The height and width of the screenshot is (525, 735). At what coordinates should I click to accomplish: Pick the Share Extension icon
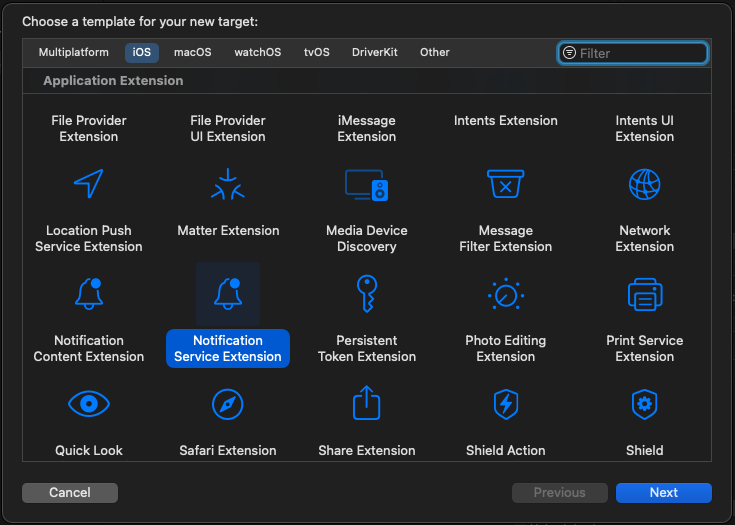[x=367, y=404]
